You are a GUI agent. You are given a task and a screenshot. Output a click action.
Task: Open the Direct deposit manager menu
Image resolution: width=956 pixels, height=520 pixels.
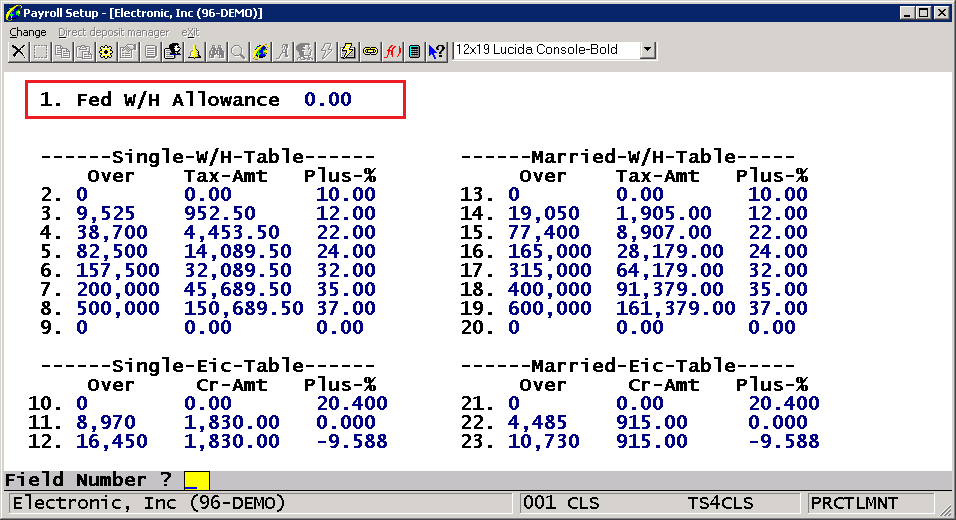[113, 32]
